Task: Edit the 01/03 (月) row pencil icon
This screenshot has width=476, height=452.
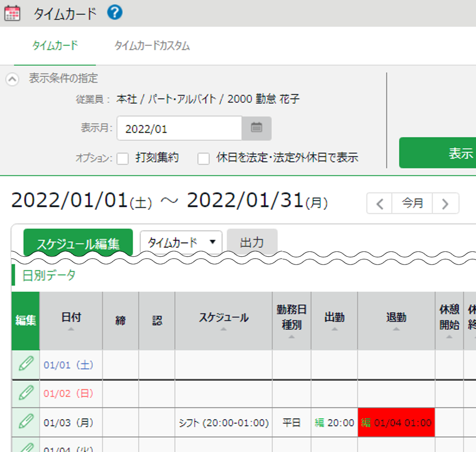Action: [x=26, y=422]
